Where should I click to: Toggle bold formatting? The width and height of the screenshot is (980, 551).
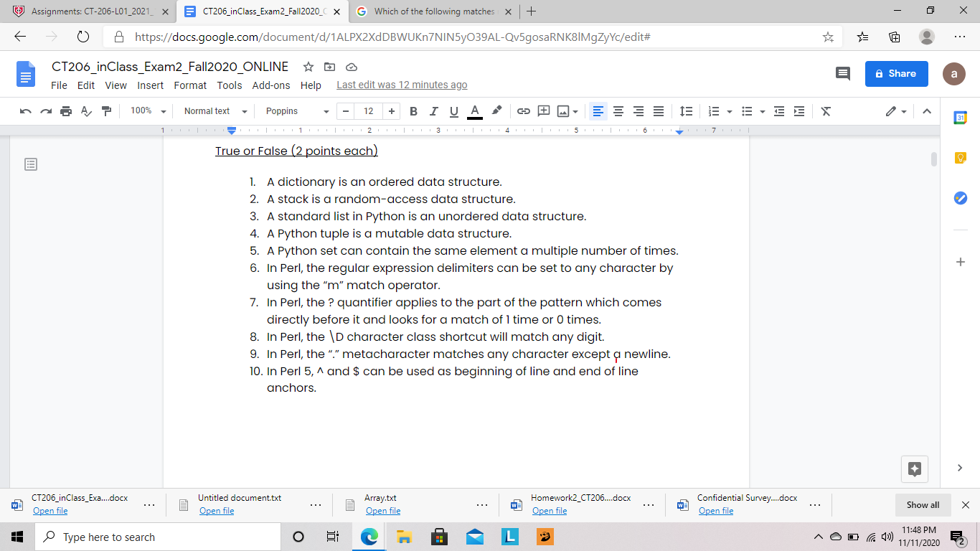pyautogui.click(x=413, y=111)
